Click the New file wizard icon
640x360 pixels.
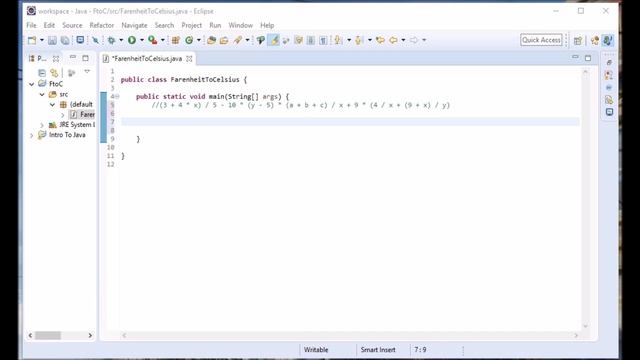[x=32, y=40]
